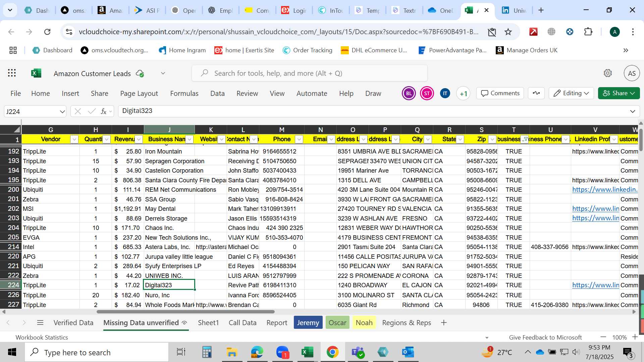Click the formula bar enter checkmark
The width and height of the screenshot is (644, 362).
point(92,111)
